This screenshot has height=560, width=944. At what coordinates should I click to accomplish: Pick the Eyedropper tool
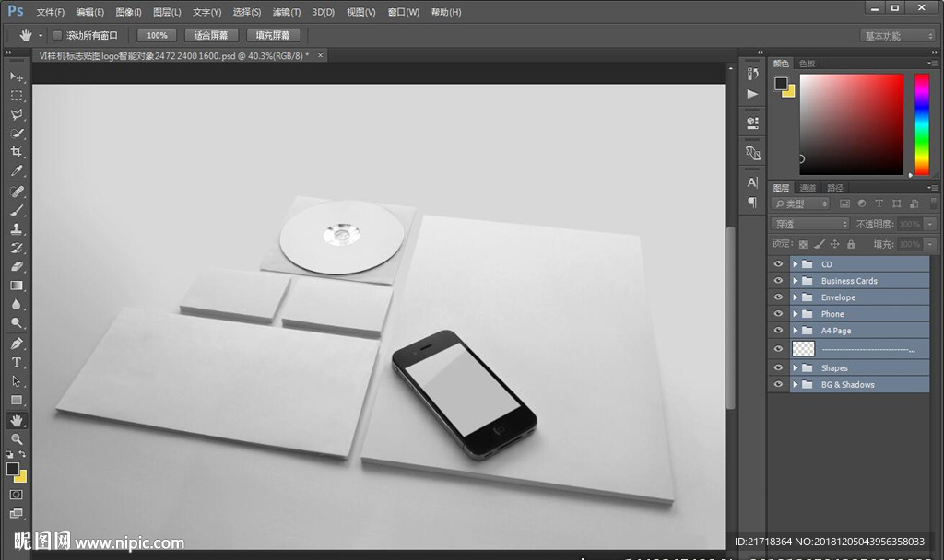pyautogui.click(x=17, y=171)
